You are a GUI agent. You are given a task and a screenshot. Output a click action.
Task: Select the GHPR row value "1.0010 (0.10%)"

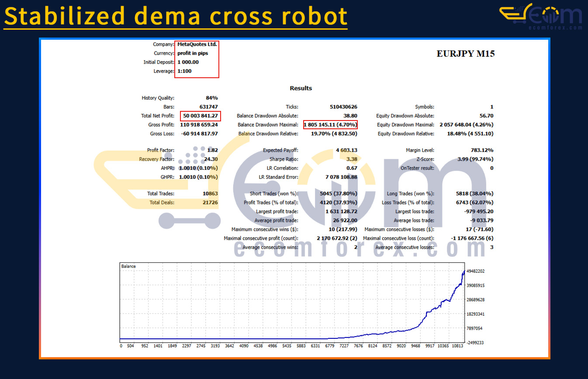(198, 177)
